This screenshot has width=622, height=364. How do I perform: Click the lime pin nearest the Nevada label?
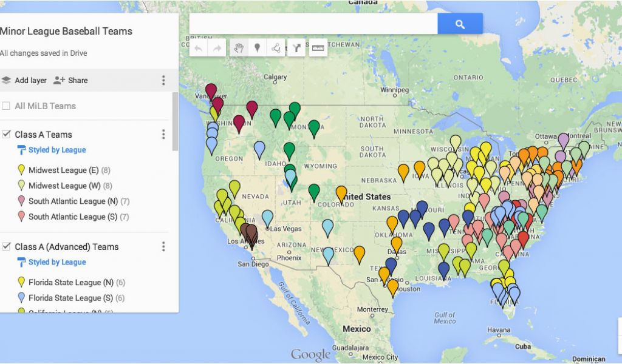tap(234, 189)
